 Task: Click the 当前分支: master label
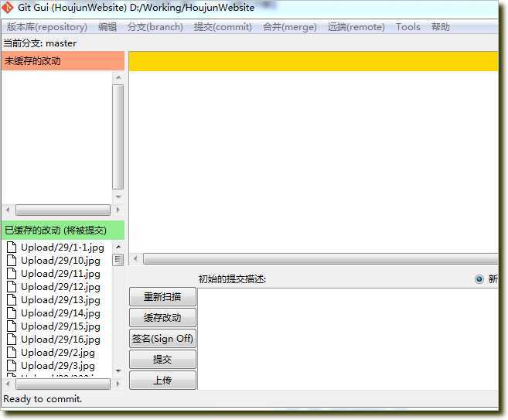click(40, 43)
